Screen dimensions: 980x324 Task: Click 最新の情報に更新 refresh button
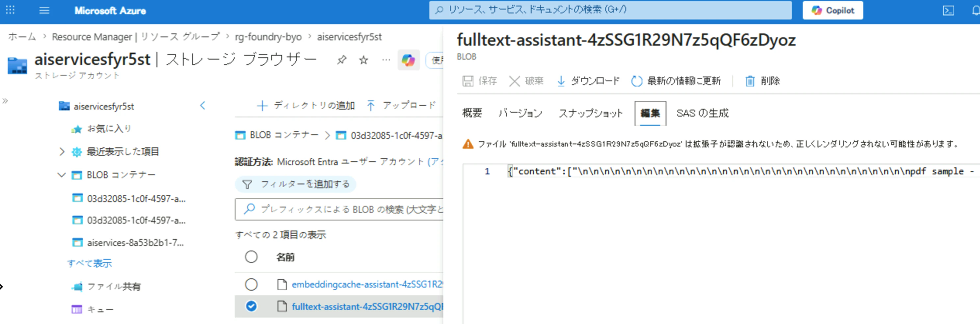[676, 81]
